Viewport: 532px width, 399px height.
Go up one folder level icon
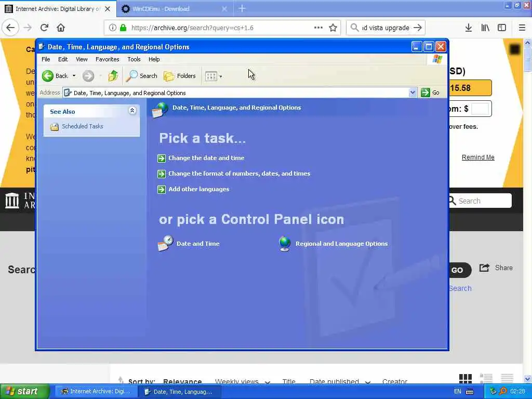pos(113,76)
